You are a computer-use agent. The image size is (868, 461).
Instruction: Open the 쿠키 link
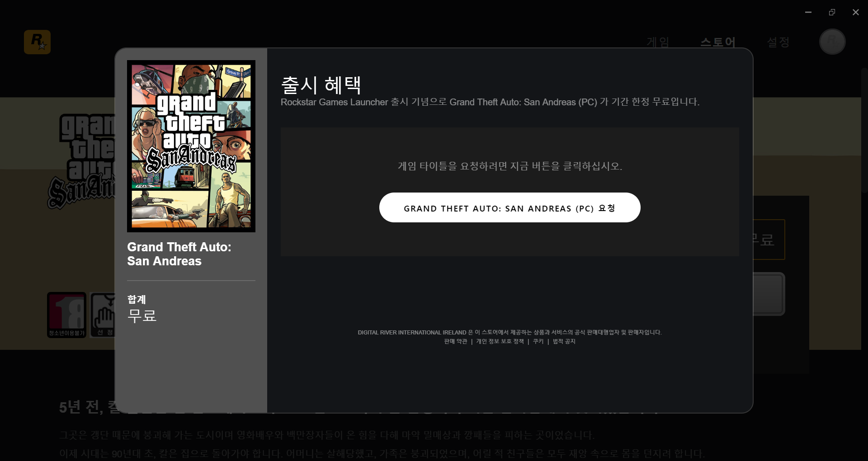(538, 341)
